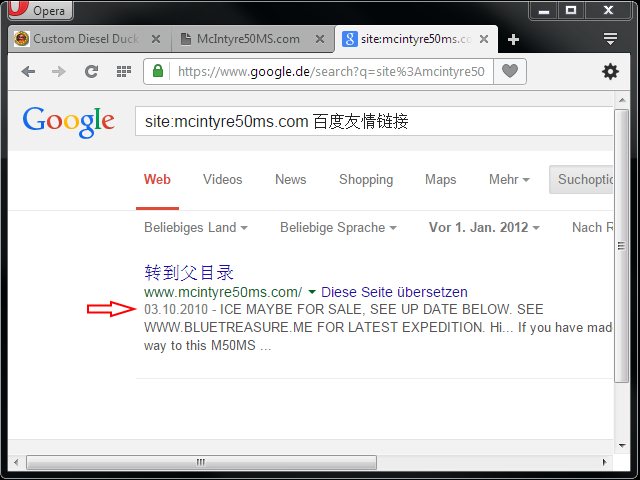Open the Nach R... sort dropdown
Screen dimensions: 640x480
point(592,227)
